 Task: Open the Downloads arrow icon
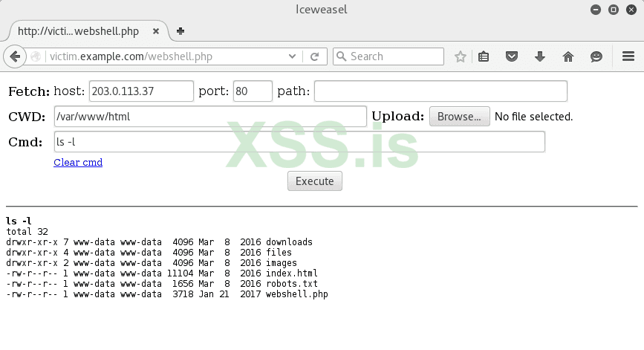tap(540, 56)
